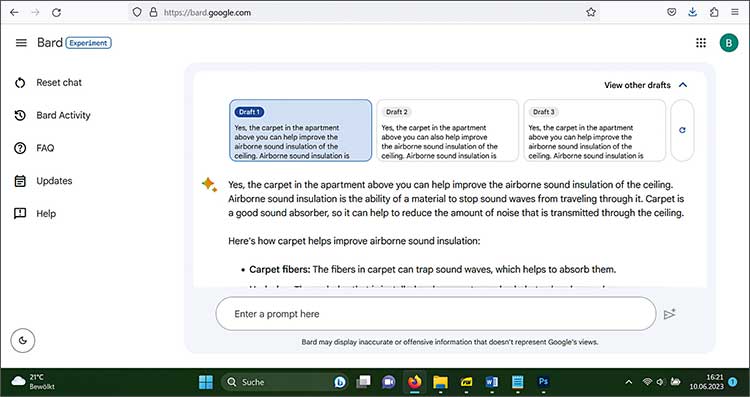
Task: Open Task View on the taskbar
Action: tap(364, 382)
